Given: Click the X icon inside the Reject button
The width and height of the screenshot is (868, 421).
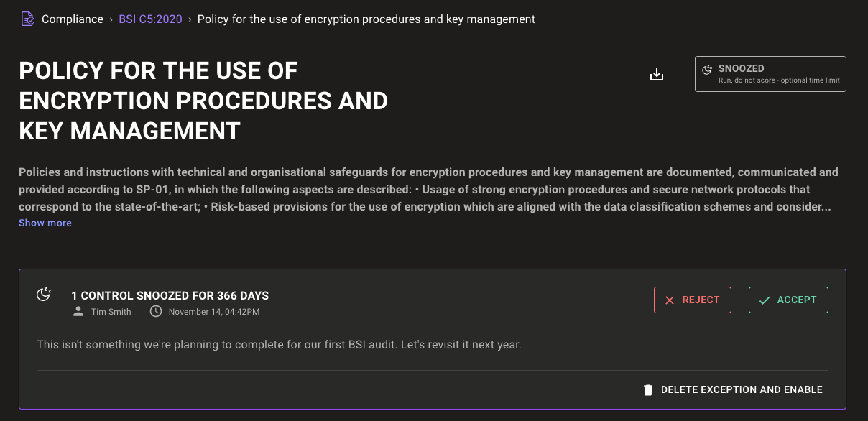Looking at the screenshot, I should pos(670,300).
